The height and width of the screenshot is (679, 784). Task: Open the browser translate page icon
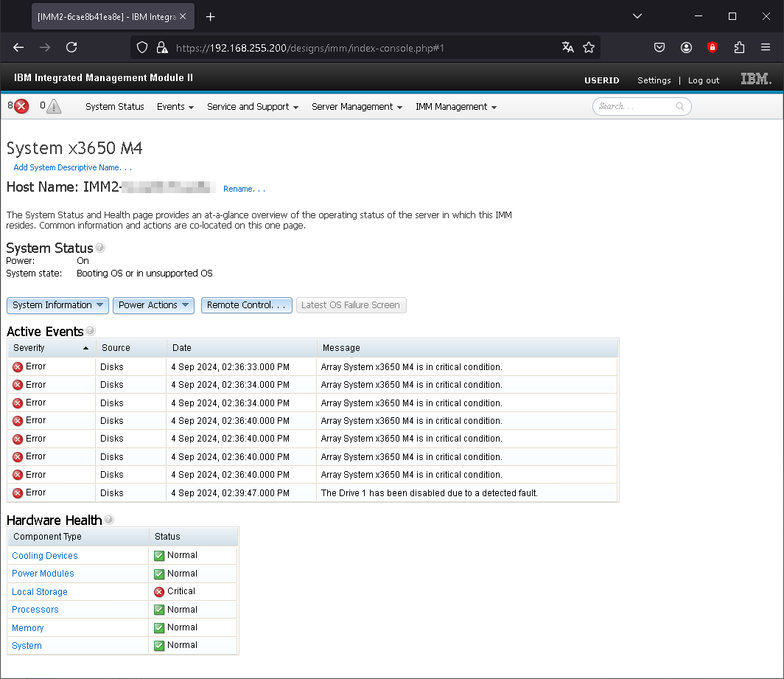click(567, 47)
